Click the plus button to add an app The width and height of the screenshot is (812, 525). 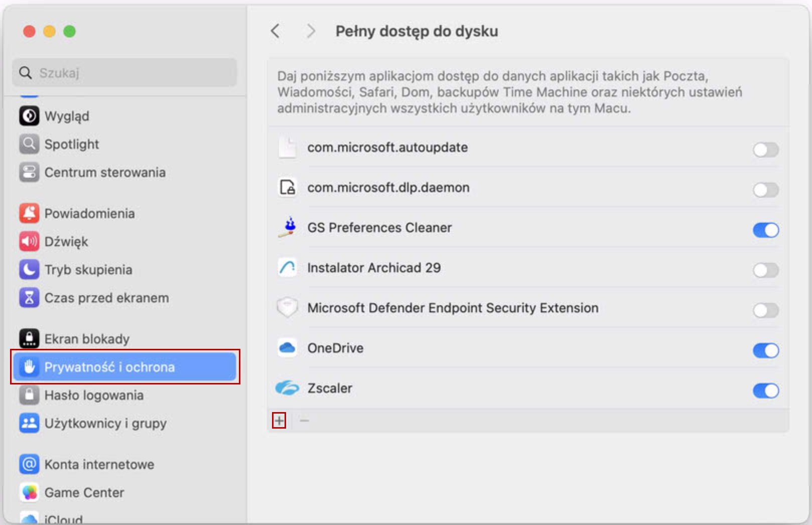point(279,421)
